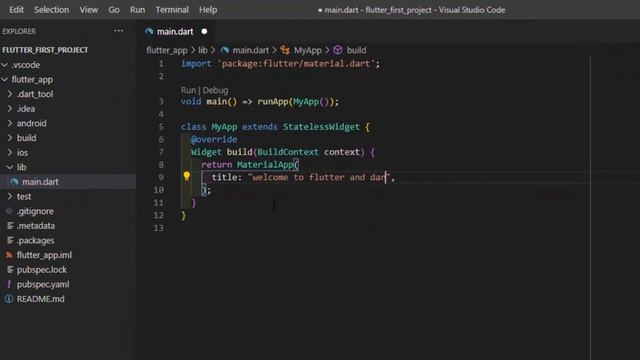Open the View menu
The image size is (640, 360).
pyautogui.click(x=89, y=10)
